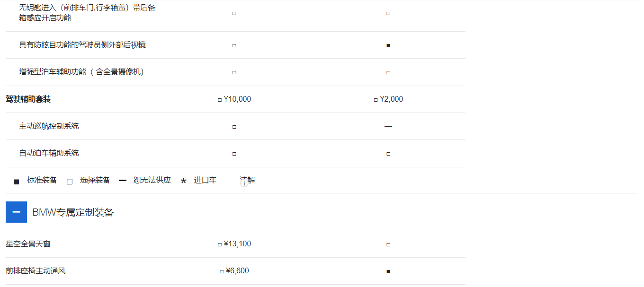Click the hollow square 选择装备 legend icon
Screen dimensions: 644x287
[70, 182]
